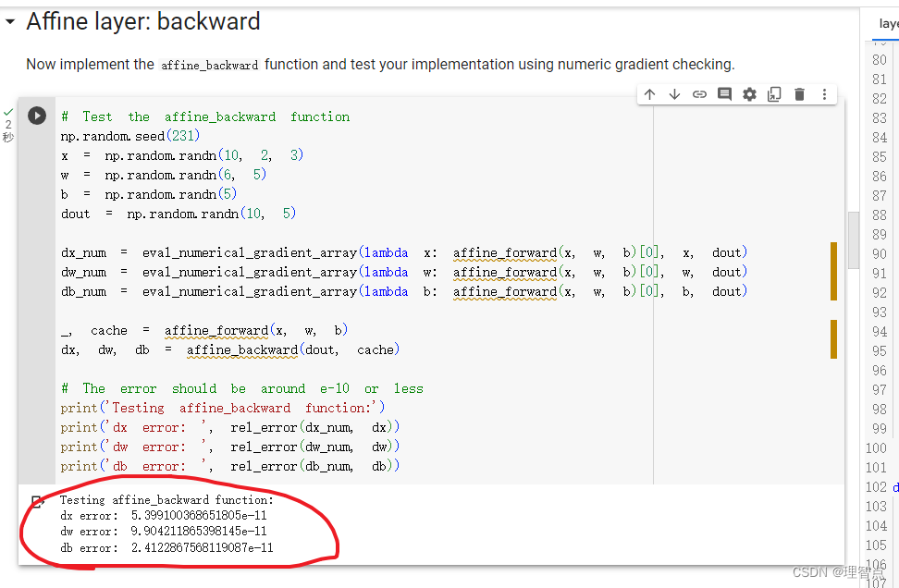Move cell up with arrow icon
Screen dimensions: 899x588
[x=649, y=94]
